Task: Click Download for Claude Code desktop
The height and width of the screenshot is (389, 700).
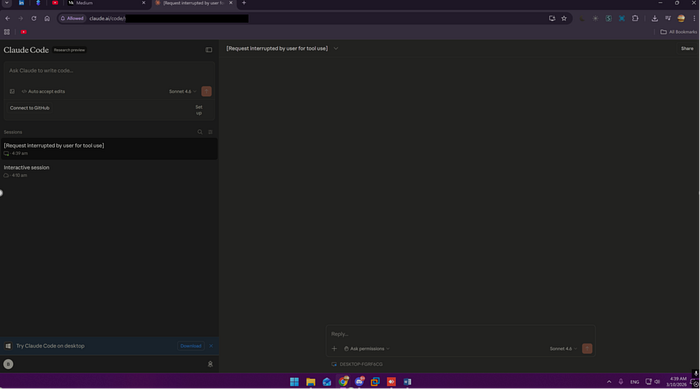Action: click(x=191, y=346)
